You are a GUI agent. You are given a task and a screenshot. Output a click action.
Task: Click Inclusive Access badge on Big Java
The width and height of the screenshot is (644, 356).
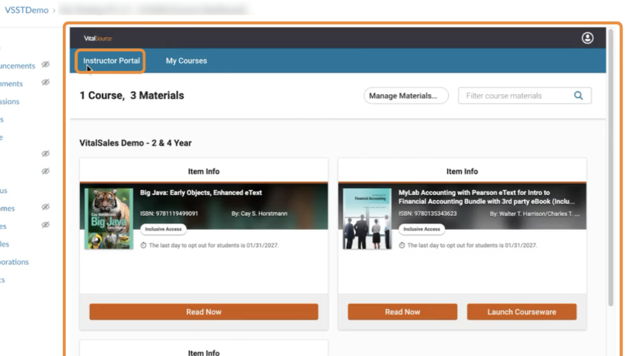163,229
